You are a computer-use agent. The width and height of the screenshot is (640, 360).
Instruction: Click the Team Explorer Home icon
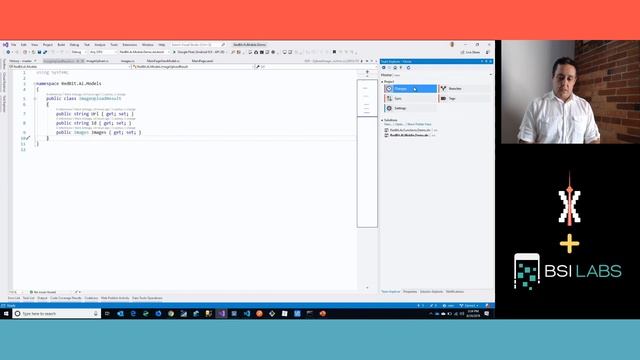(x=395, y=67)
